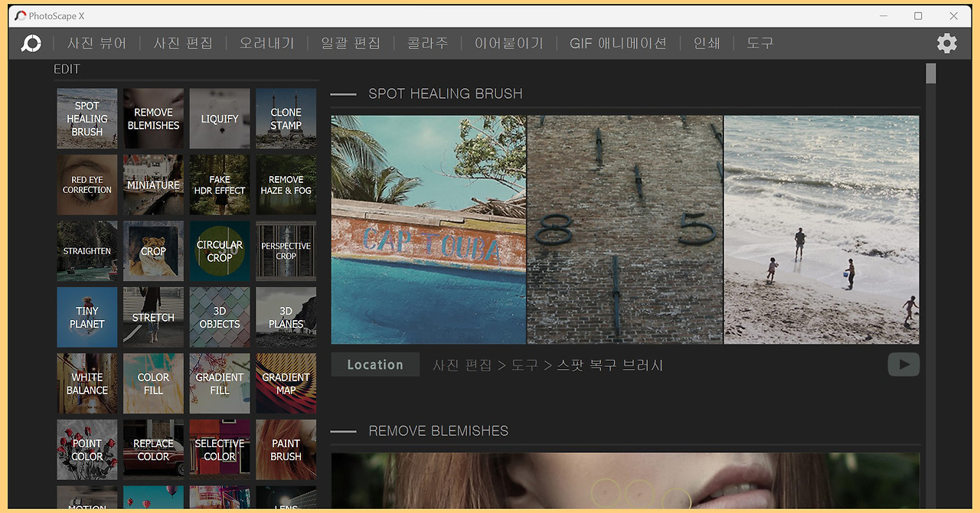Viewport: 980px width, 513px height.
Task: Go to the 이어붙이기 tab
Action: coord(509,44)
